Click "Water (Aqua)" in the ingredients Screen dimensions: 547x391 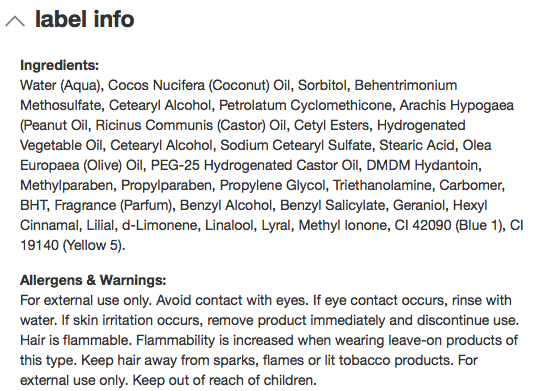(x=61, y=85)
